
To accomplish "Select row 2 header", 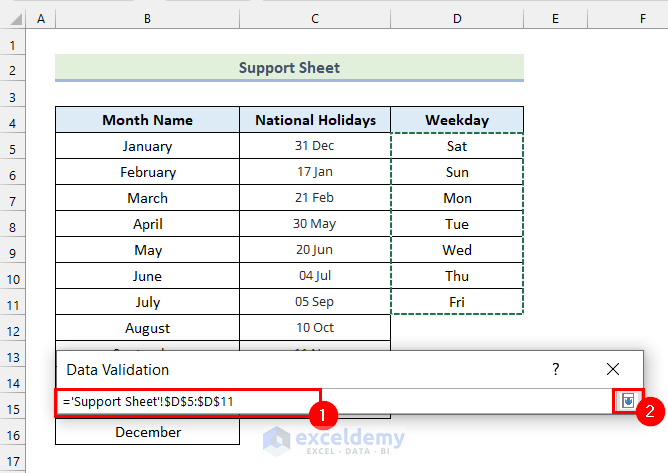I will pyautogui.click(x=13, y=70).
